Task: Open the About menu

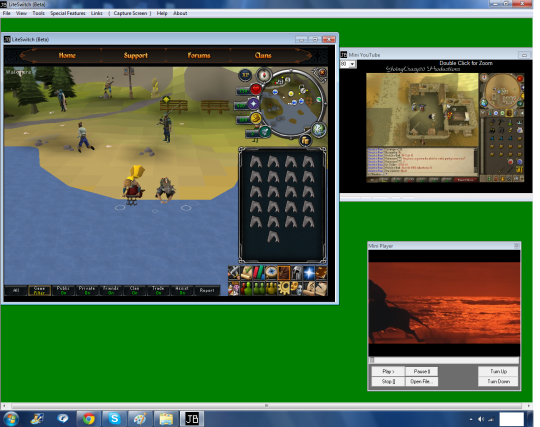Action: tap(180, 13)
